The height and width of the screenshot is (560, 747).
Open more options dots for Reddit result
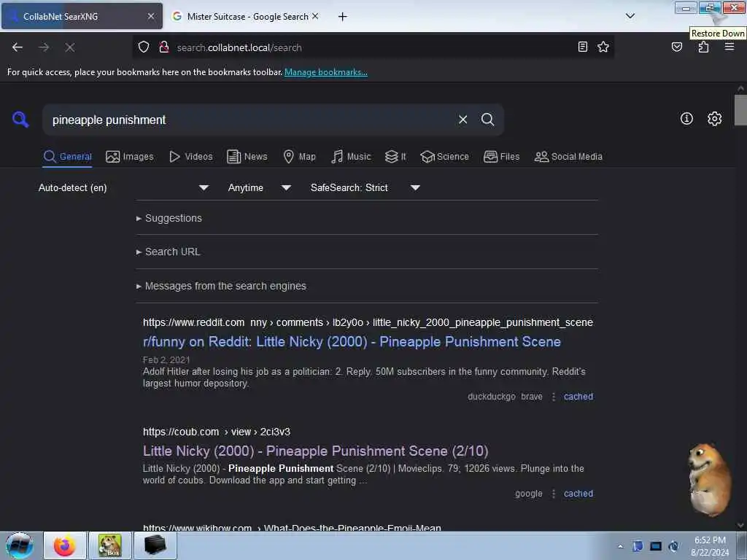pyautogui.click(x=553, y=397)
